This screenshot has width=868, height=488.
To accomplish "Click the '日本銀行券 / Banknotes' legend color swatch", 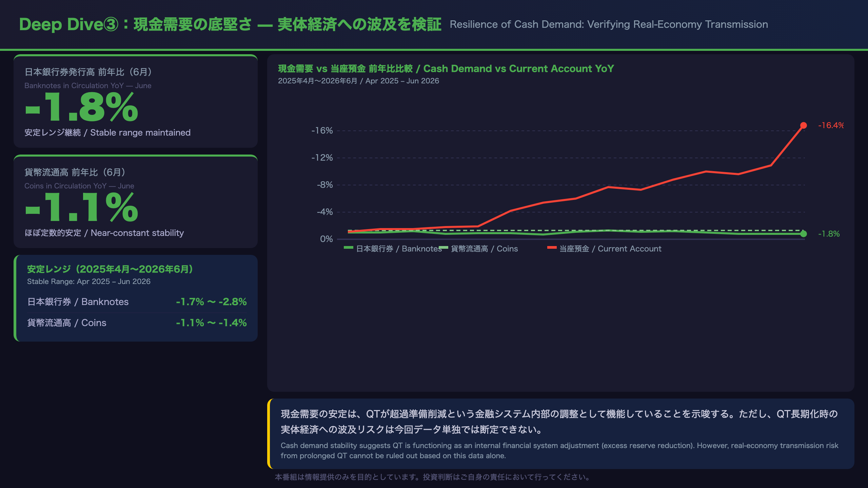I will 349,248.
